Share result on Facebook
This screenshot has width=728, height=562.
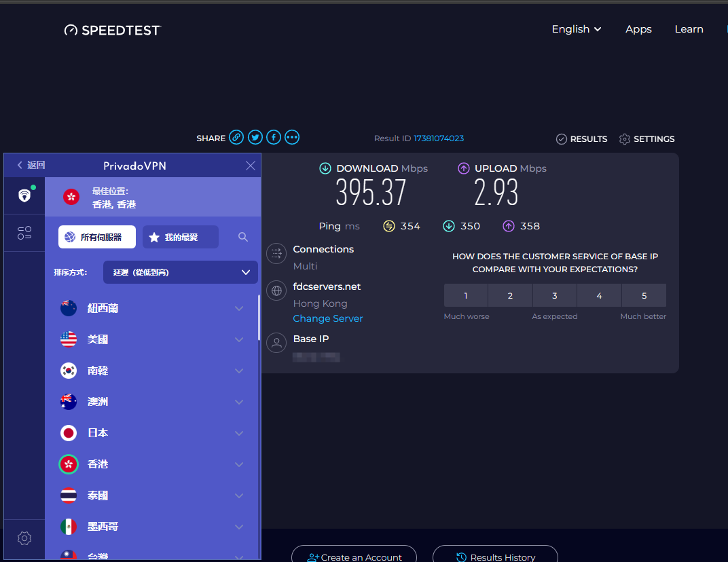tap(274, 137)
